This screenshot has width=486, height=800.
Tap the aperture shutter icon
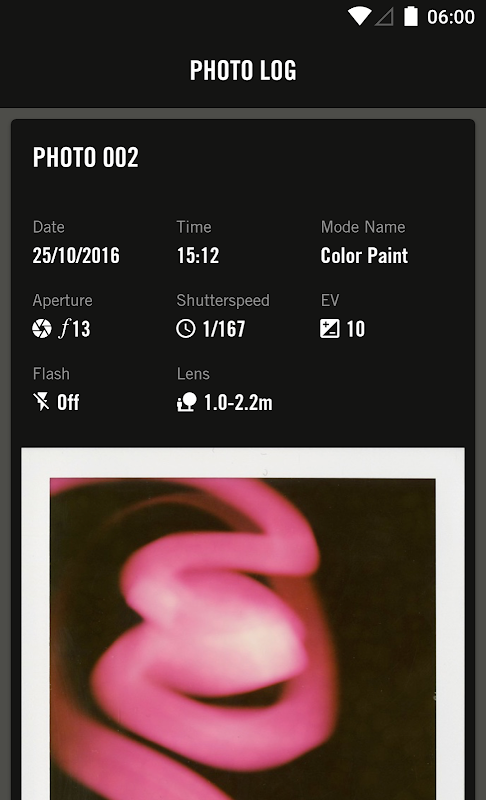[x=42, y=329]
